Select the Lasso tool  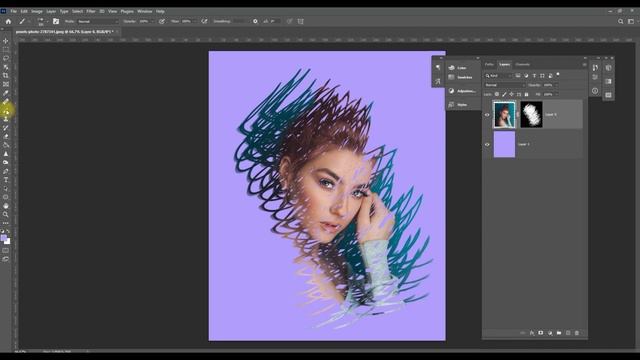coord(6,58)
